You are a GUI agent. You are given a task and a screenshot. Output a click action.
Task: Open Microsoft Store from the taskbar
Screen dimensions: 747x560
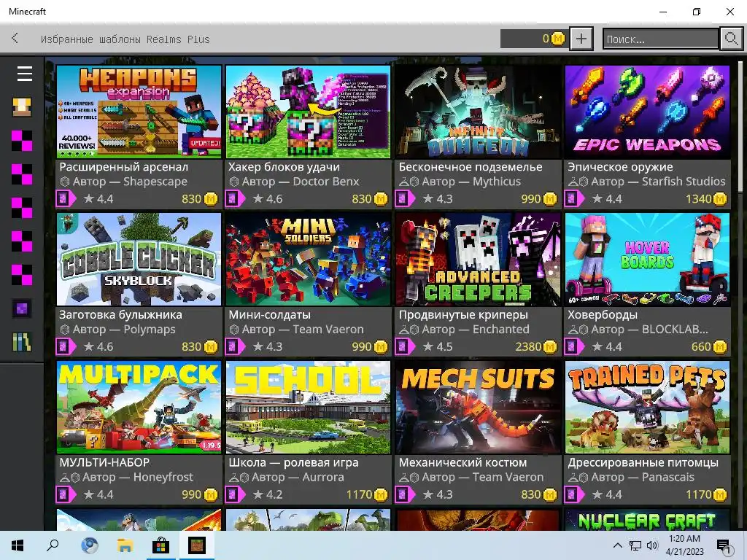tap(160, 545)
